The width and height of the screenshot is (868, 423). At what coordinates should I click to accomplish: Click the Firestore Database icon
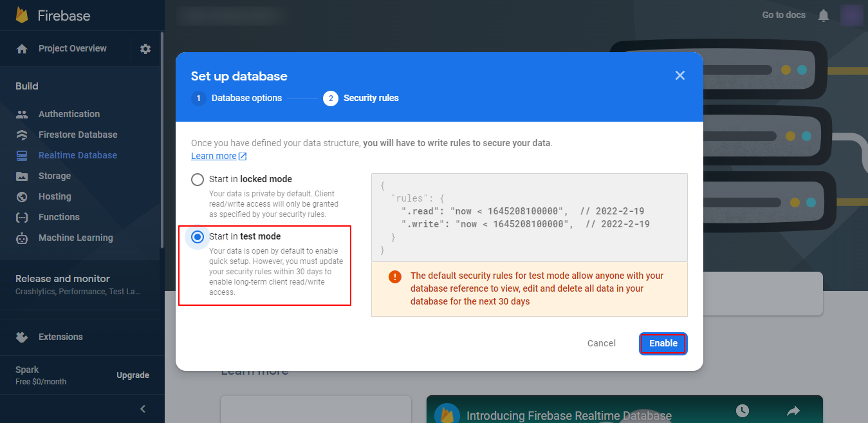coord(22,135)
